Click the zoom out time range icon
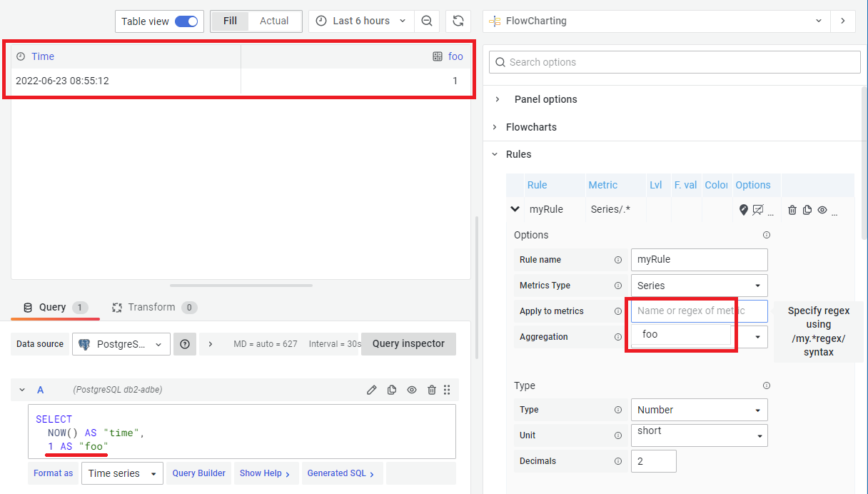868x494 pixels. [427, 21]
